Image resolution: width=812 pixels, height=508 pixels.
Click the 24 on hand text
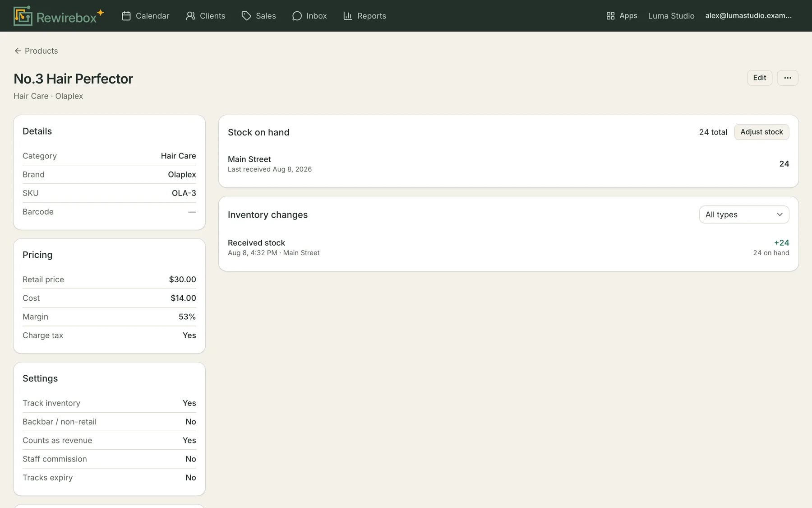771,253
